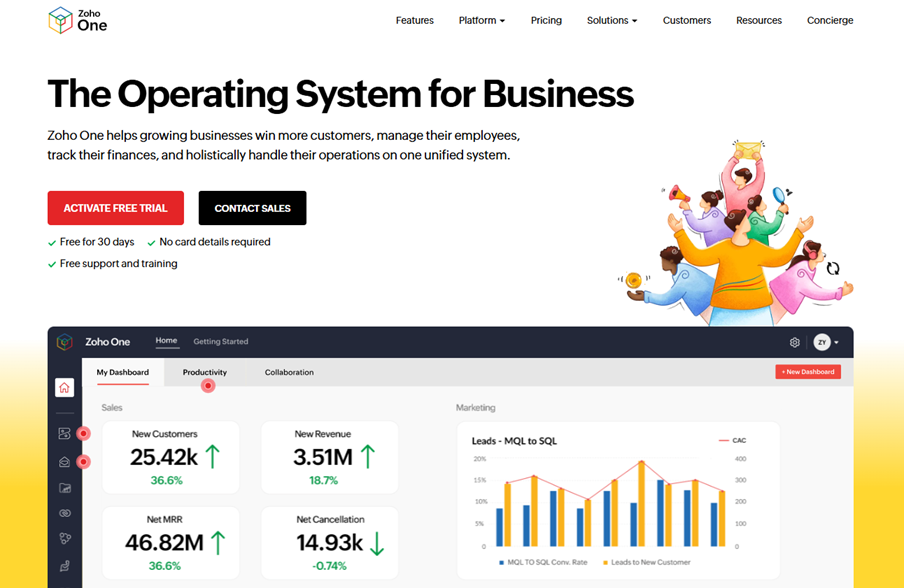Viewport: 904px width, 588px height.
Task: Click the ZY profile avatar
Action: coord(823,342)
